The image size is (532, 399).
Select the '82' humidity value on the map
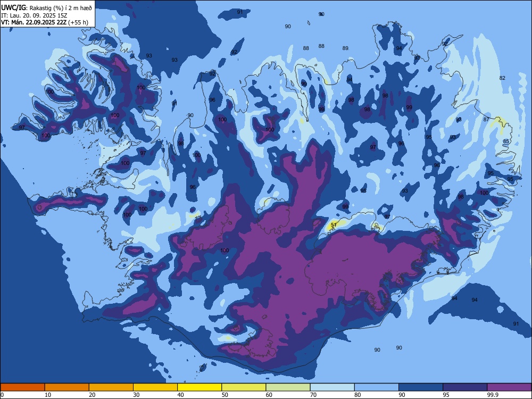(x=502, y=78)
